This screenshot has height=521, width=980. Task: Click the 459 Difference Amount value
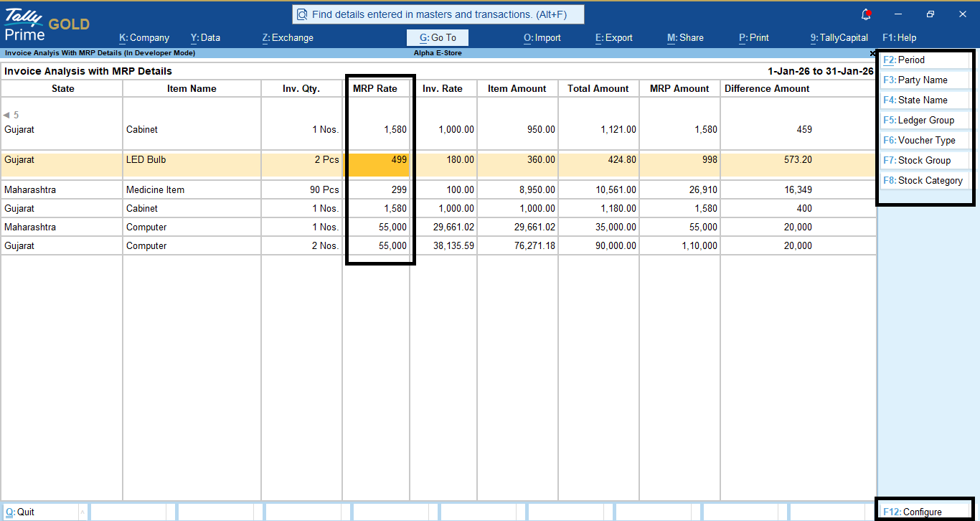click(804, 130)
